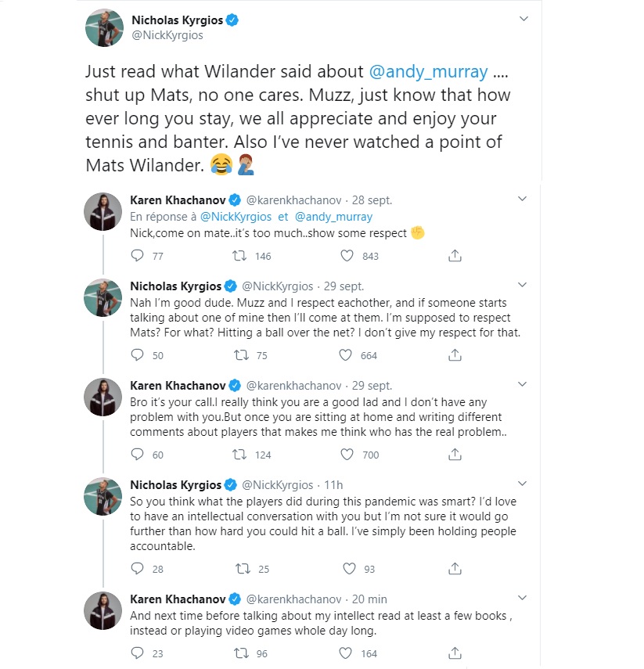
Task: Reply to Kyrgios's pandemic tweet
Action: [137, 568]
